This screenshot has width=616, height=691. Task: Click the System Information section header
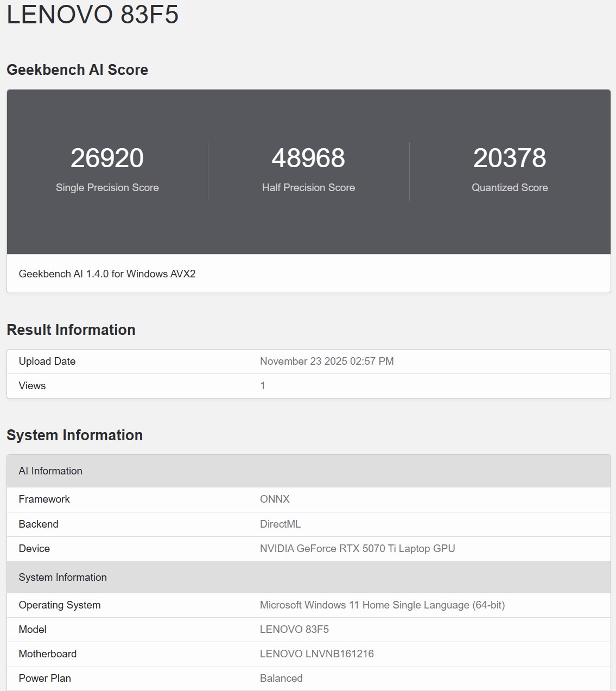pyautogui.click(x=63, y=578)
